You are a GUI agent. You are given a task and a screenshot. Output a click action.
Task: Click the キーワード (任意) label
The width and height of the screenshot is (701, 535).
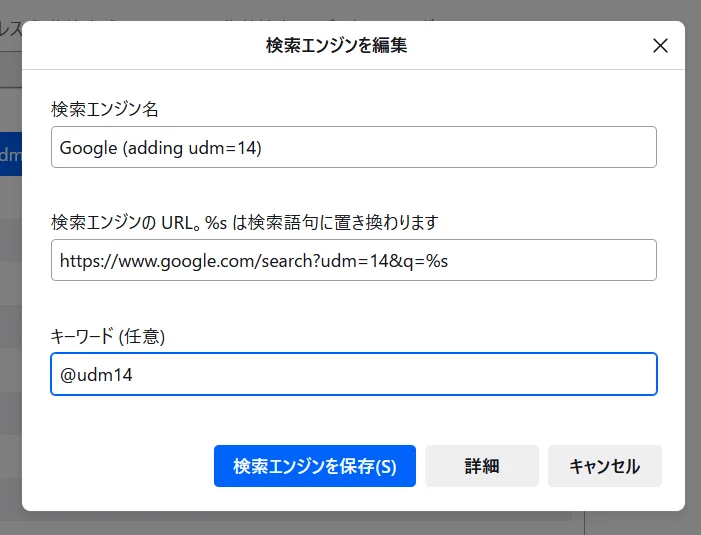click(x=108, y=336)
